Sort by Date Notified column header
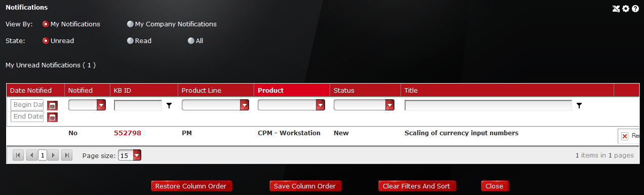 pyautogui.click(x=31, y=90)
